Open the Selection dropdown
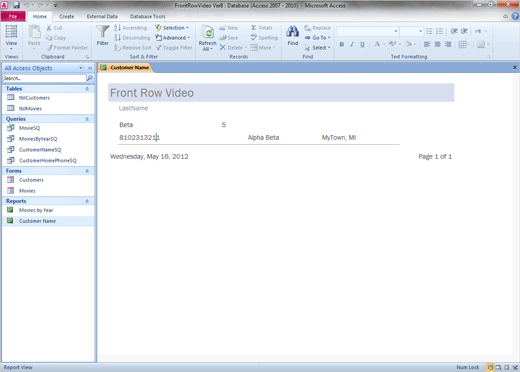 click(172, 28)
